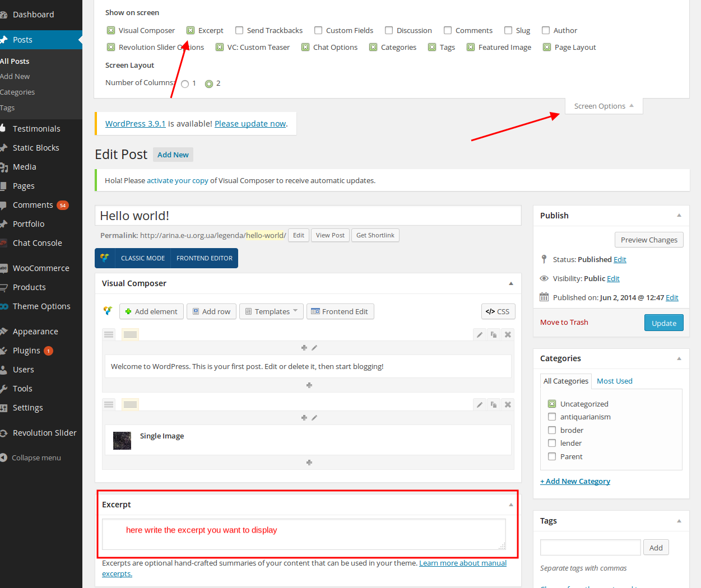Viewport: 701px width, 588px height.
Task: Click the calendar icon beside Published on
Action: (544, 297)
